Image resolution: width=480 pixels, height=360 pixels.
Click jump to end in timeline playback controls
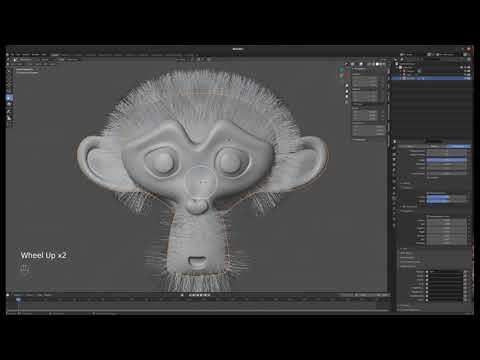tap(210, 295)
